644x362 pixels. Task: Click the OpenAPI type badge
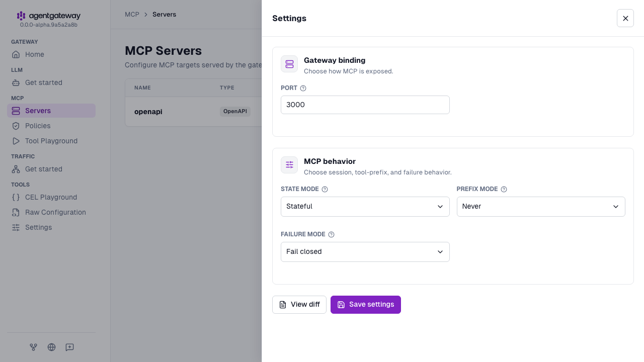[235, 112]
